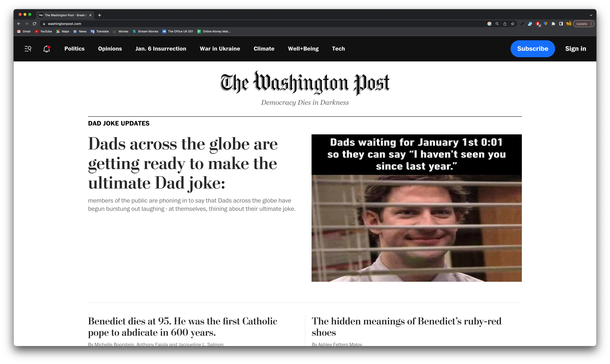Open hidden meanings of Benedict's ruby-red shoes
Viewport: 610px width, 364px height.
(407, 327)
